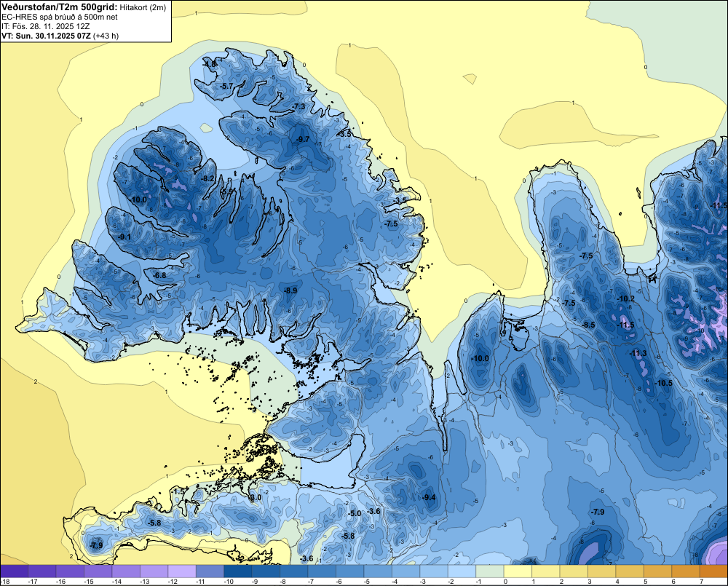The height and width of the screenshot is (586, 728).
Task: Click the legend swatch between -2 and -1
Action: (462, 571)
